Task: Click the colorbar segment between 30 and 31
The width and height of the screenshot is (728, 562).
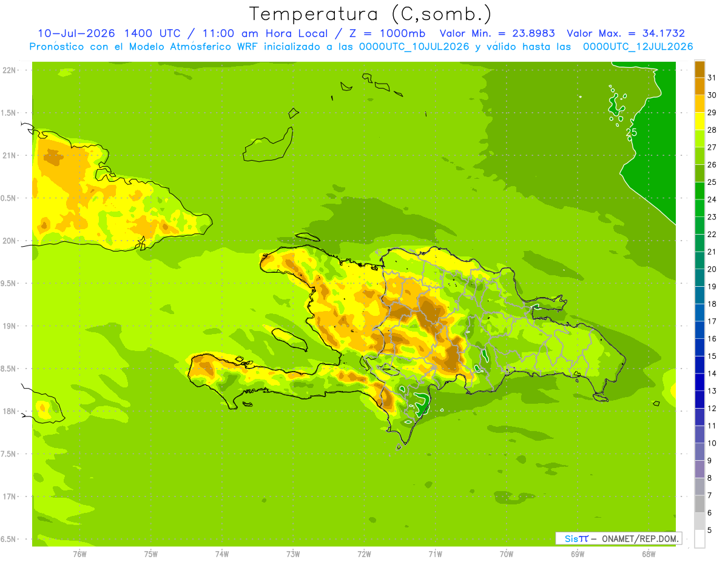Action: 699,86
